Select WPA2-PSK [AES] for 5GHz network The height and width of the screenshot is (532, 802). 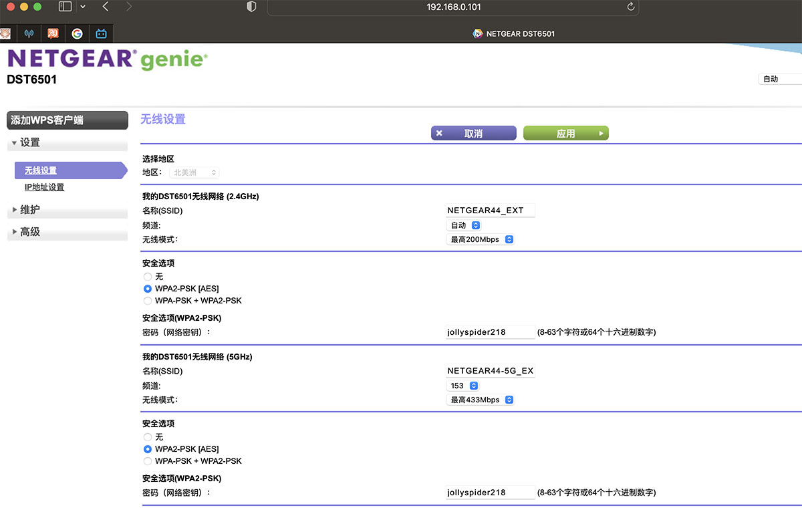pyautogui.click(x=148, y=449)
